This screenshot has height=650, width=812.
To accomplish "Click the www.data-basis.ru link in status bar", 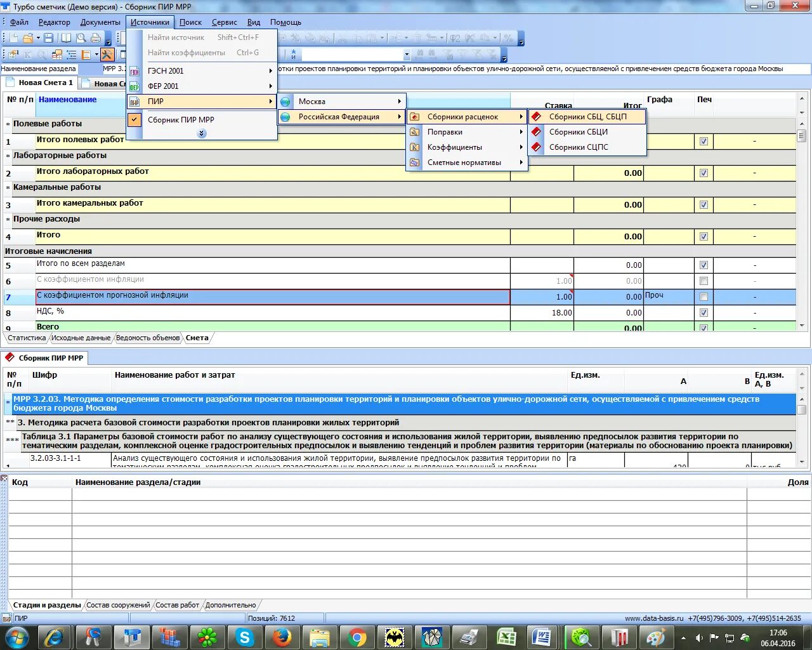I will point(654,618).
